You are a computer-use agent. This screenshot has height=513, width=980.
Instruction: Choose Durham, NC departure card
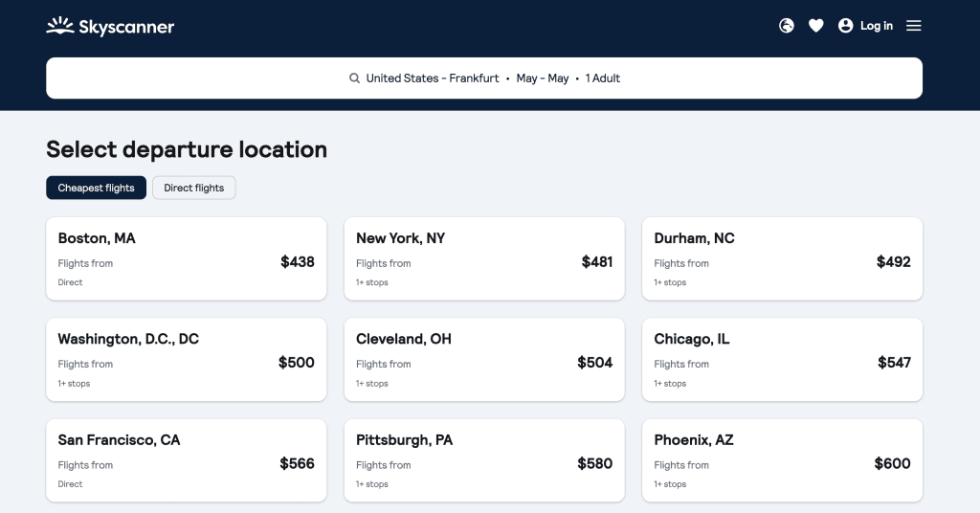(783, 258)
